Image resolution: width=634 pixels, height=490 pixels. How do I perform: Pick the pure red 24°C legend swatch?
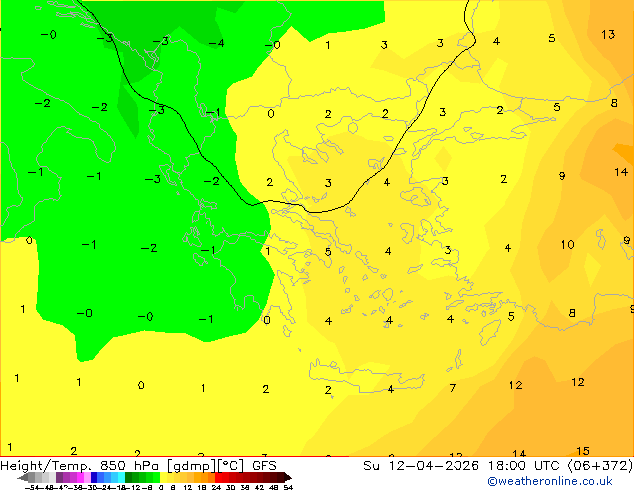[x=218, y=477]
